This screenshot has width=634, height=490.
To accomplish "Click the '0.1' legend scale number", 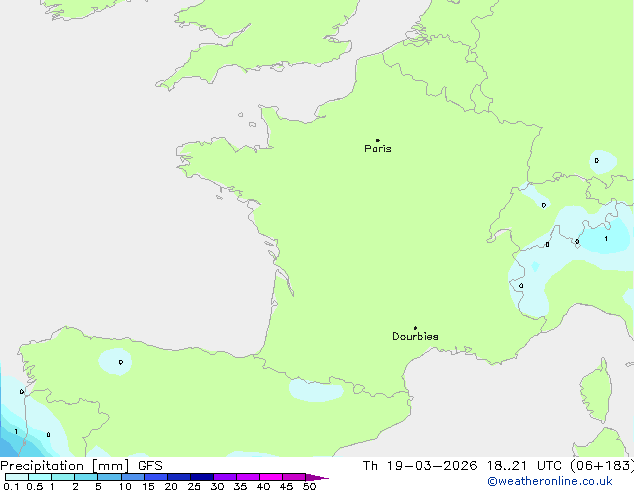I will [x=11, y=486].
